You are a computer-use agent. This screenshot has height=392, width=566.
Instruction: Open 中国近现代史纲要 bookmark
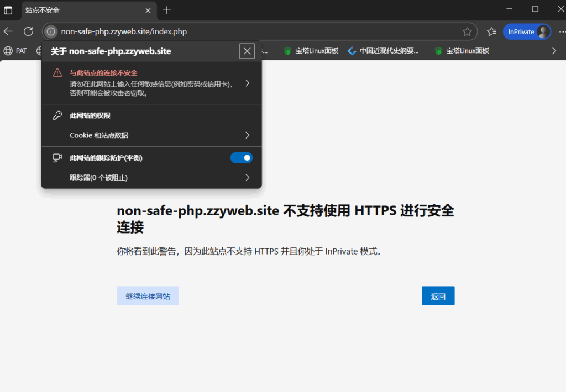(x=383, y=51)
